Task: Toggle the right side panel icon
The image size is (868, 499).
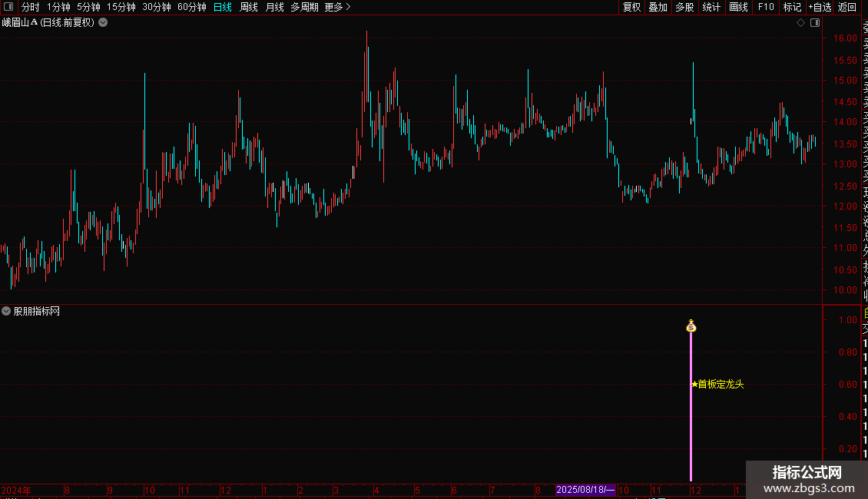Action: [815, 23]
